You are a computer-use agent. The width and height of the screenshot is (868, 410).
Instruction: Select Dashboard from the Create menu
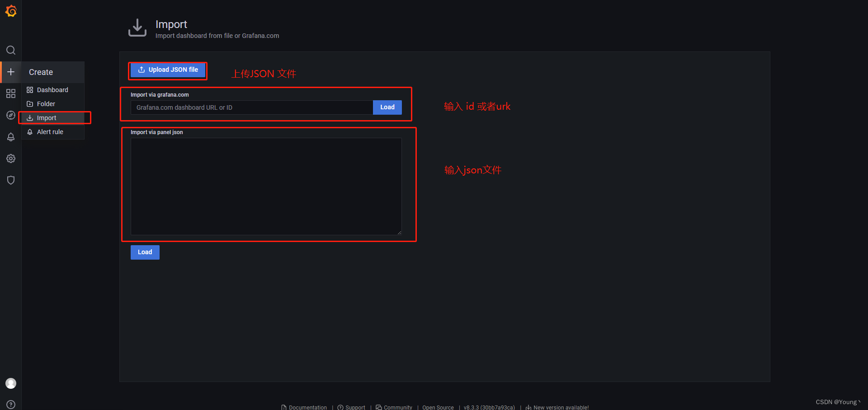tap(53, 90)
